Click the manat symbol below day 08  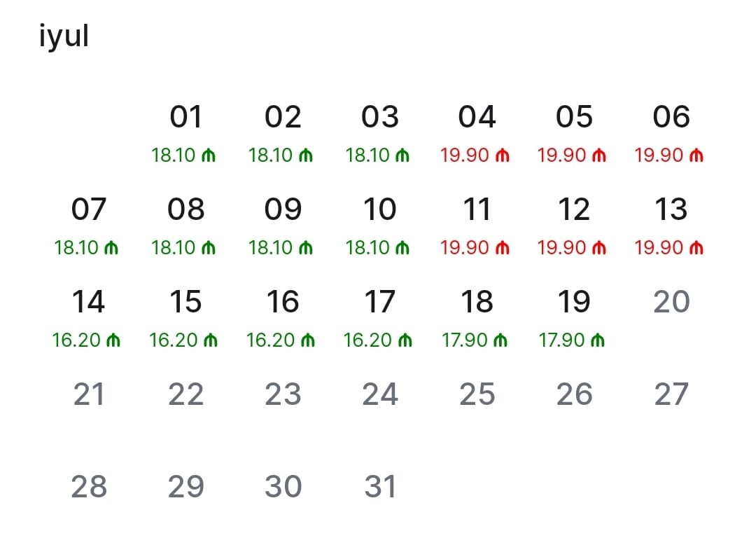(209, 248)
